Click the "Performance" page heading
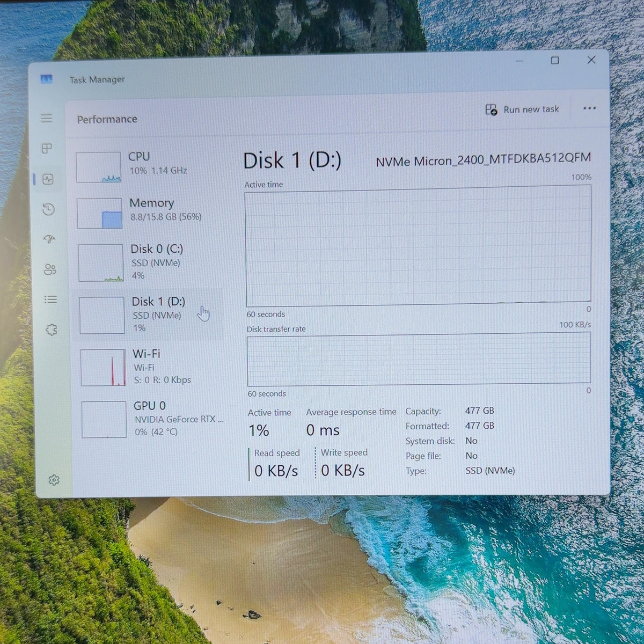 107,119
